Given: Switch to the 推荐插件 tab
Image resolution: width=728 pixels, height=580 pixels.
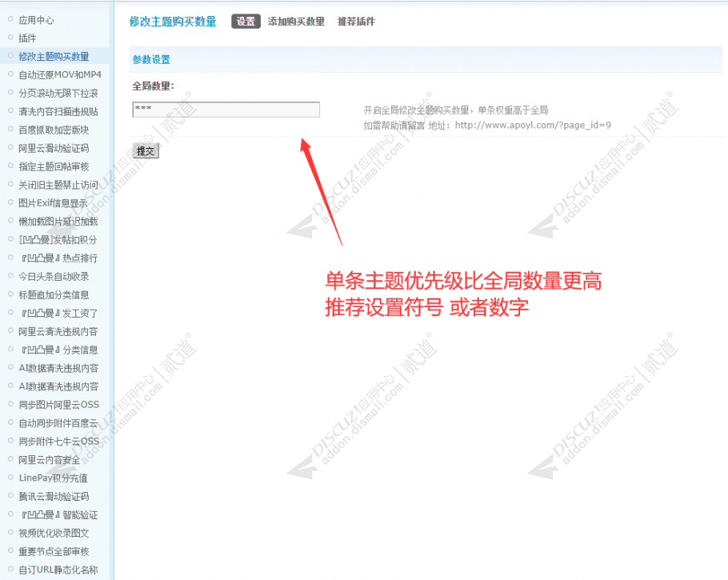Looking at the screenshot, I should pyautogui.click(x=356, y=22).
